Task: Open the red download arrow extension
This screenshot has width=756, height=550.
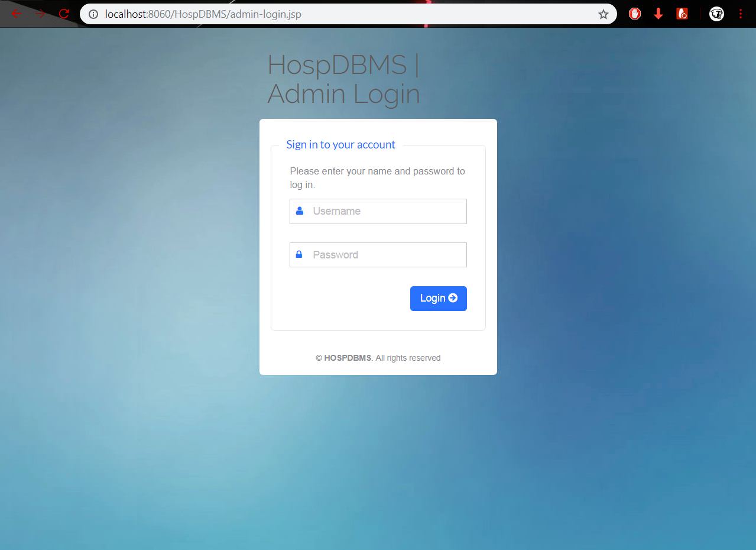Action: click(x=658, y=14)
